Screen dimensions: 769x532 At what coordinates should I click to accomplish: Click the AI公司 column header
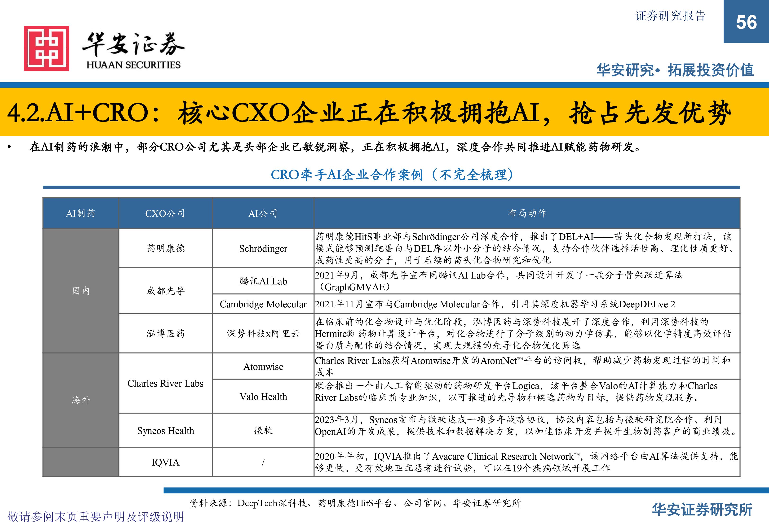click(263, 213)
